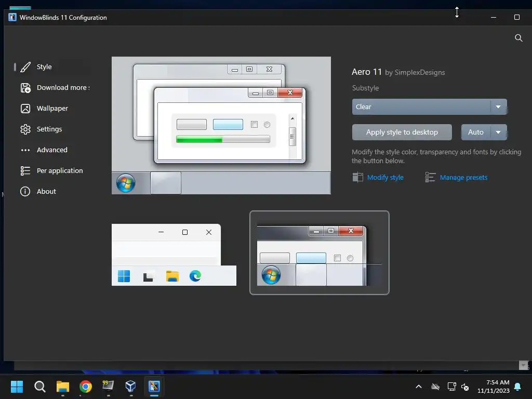532x399 pixels.
Task: Open the Style section brush icon
Action: pyautogui.click(x=25, y=67)
